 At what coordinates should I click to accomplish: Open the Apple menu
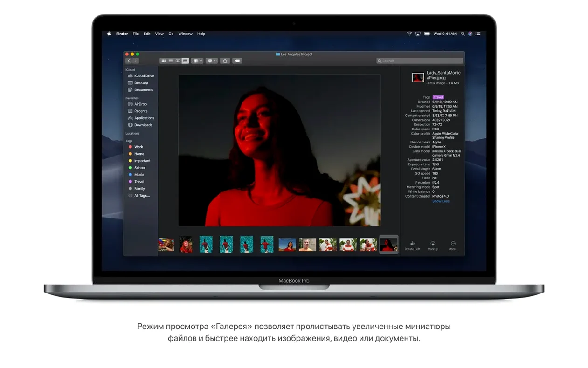click(109, 34)
